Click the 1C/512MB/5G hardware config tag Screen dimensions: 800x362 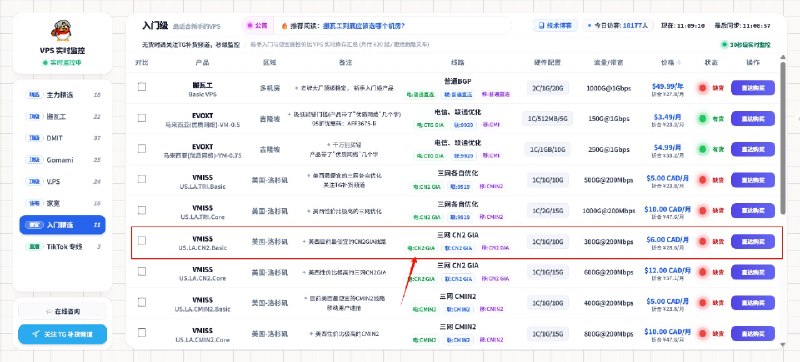[x=547, y=118]
